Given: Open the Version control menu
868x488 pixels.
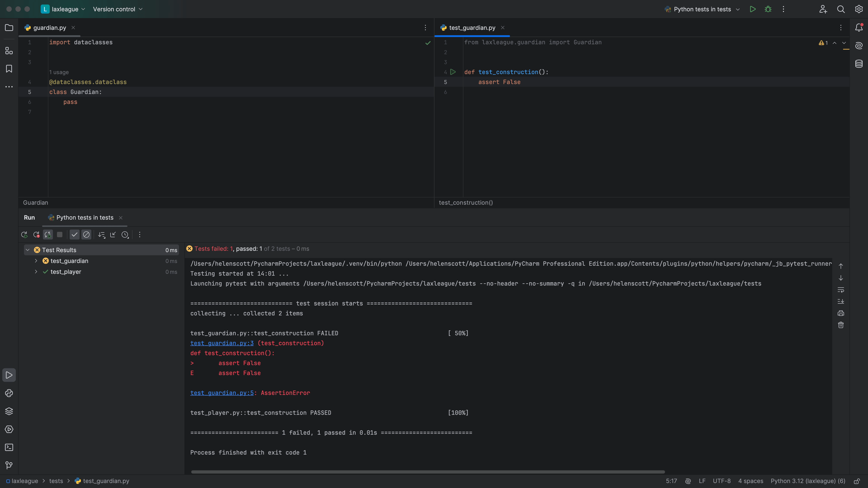Looking at the screenshot, I should tap(118, 9).
